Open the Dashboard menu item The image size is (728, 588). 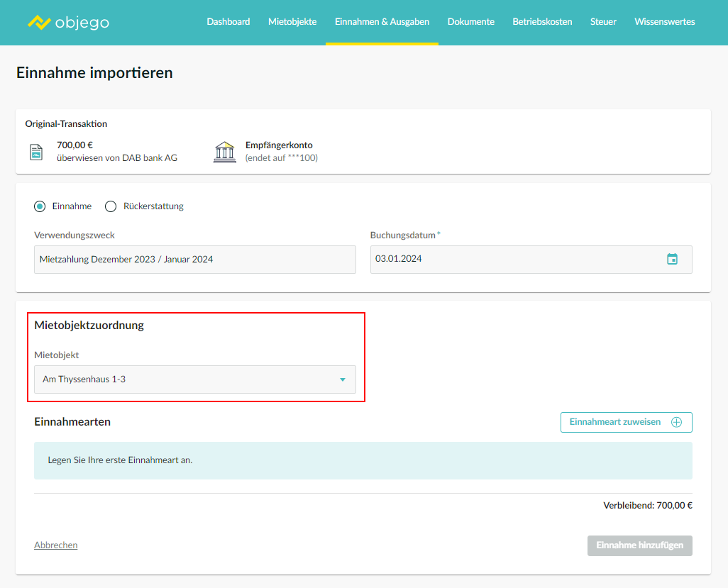click(228, 22)
